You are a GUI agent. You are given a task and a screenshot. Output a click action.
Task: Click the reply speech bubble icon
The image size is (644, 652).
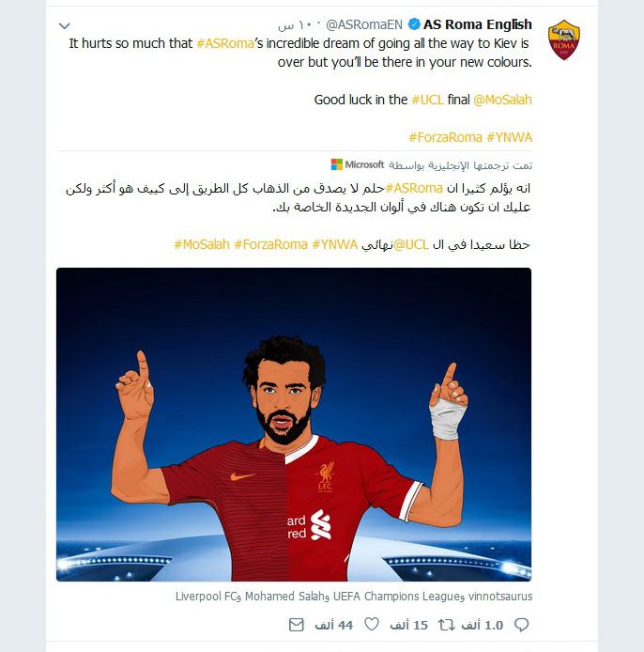pos(521,625)
